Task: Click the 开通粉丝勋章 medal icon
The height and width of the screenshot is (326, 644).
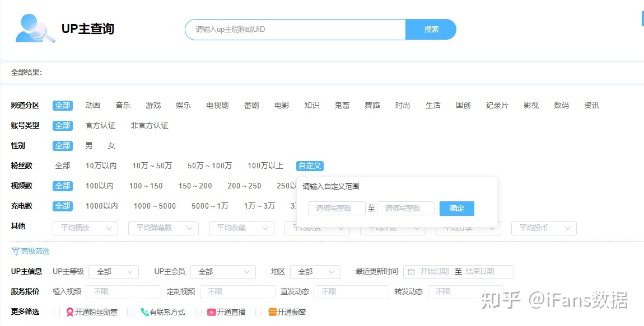Action: [x=70, y=312]
